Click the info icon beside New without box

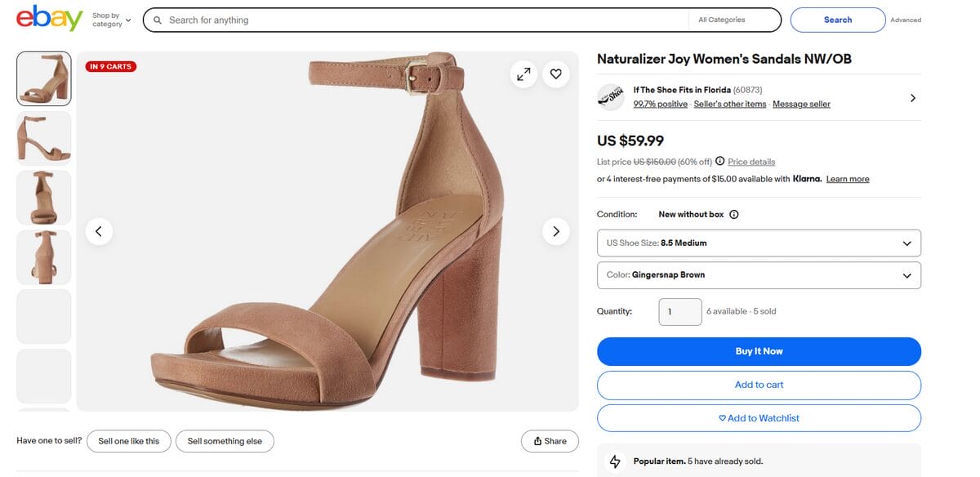click(733, 214)
